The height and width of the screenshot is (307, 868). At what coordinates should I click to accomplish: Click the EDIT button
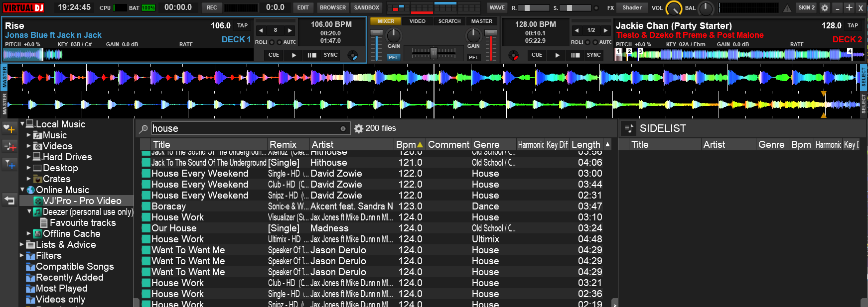[303, 7]
